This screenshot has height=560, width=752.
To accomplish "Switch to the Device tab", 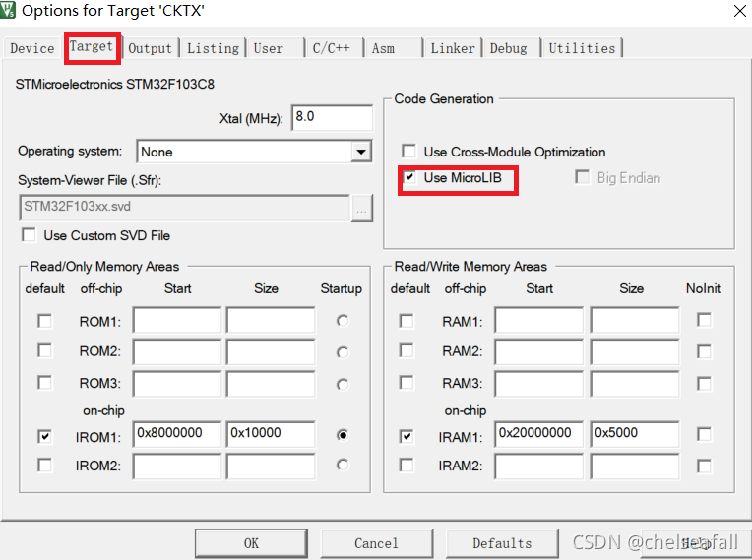I will click(x=32, y=48).
